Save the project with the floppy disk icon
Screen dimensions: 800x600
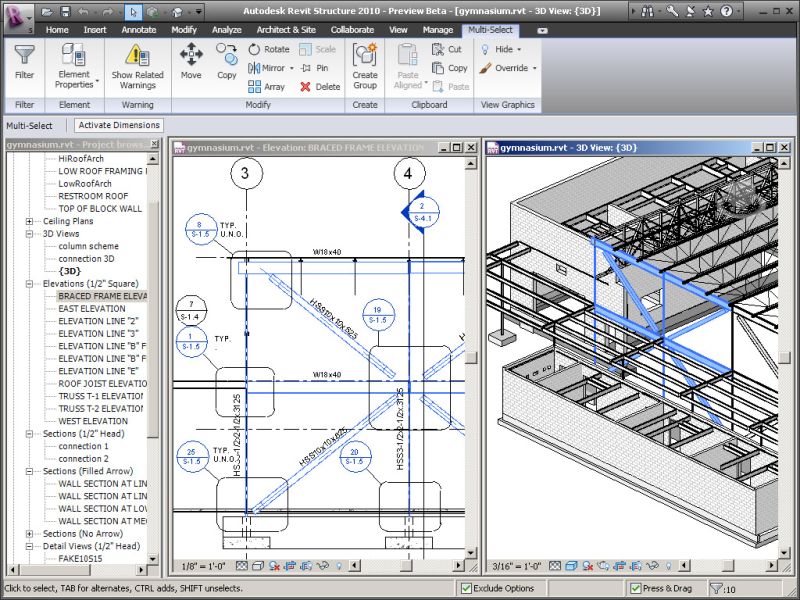[x=65, y=11]
